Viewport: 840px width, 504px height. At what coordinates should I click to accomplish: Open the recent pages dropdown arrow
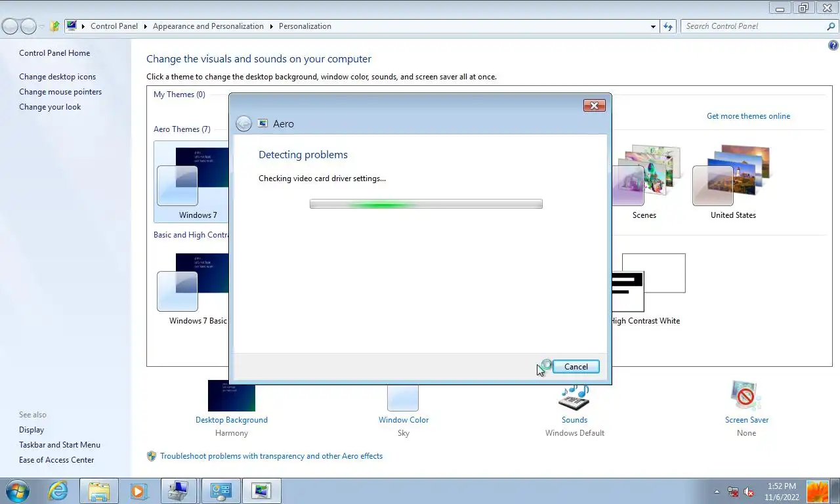(41, 27)
